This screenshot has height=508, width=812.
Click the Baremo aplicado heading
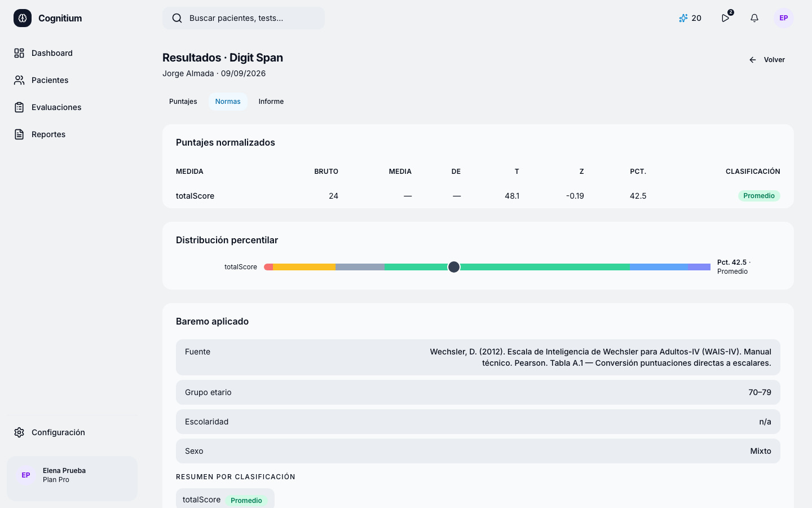pyautogui.click(x=212, y=321)
